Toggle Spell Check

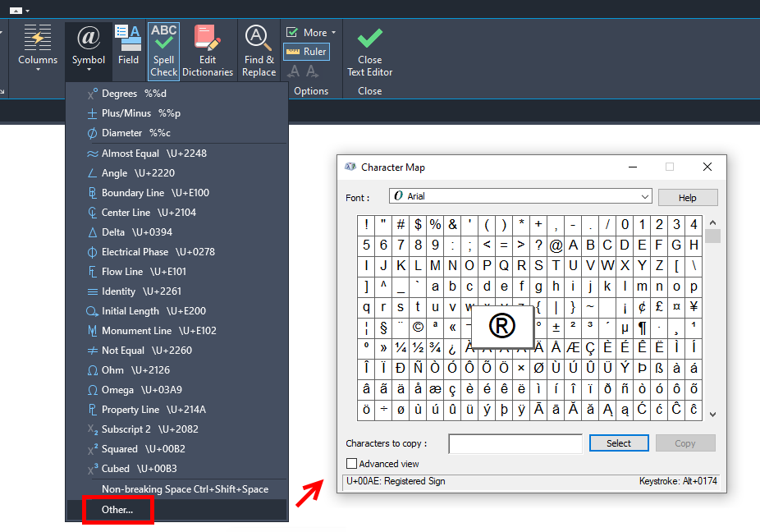click(164, 51)
